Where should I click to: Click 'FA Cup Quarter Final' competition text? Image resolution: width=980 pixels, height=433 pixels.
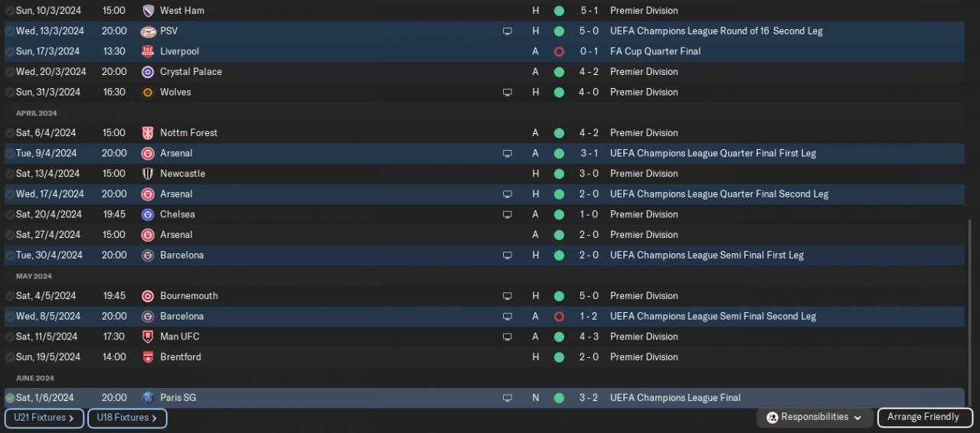[655, 51]
